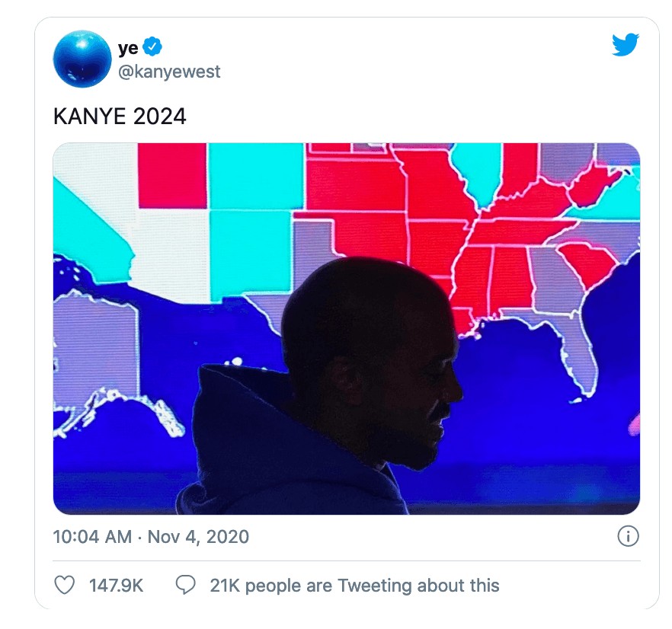Open the info icon beside the timestamp

[x=626, y=537]
